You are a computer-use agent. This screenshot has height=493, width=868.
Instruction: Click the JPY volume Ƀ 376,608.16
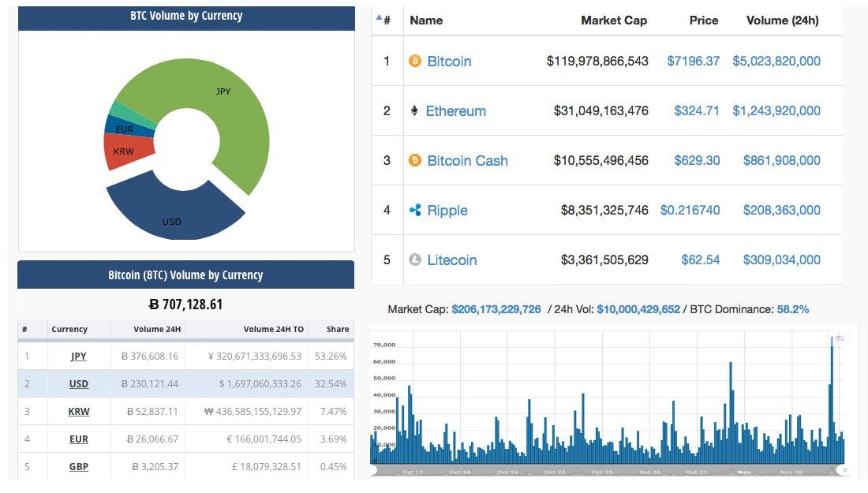click(149, 357)
